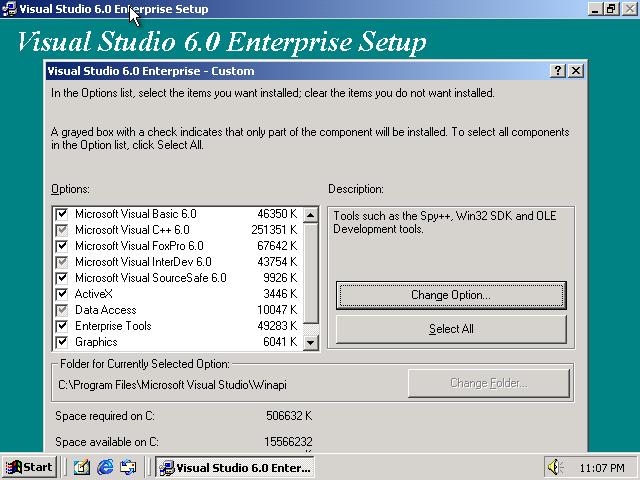Click the 251351 K size value
Screen dimensions: 640x480
pyautogui.click(x=274, y=230)
